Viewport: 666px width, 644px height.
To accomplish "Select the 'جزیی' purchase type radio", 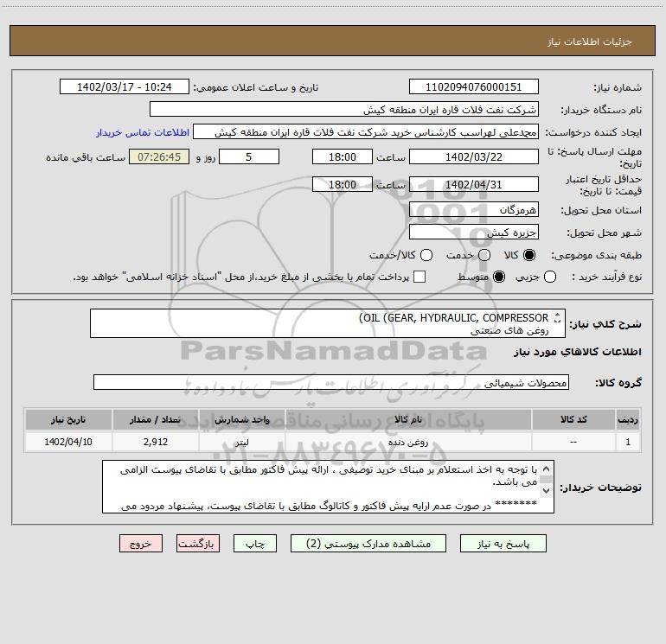I will click(x=550, y=277).
